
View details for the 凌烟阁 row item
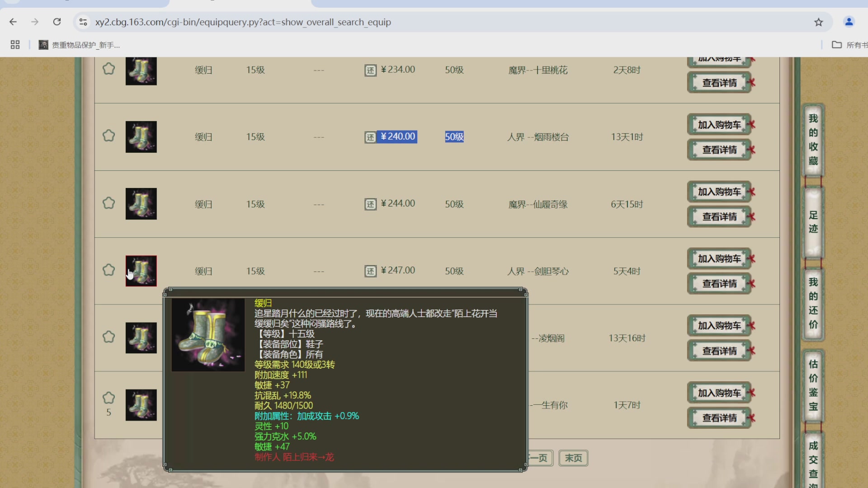719,351
